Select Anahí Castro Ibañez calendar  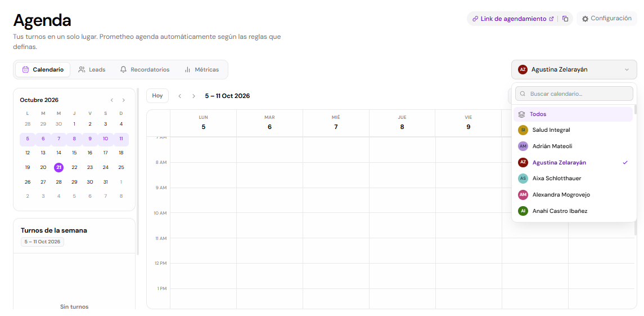[x=573, y=211]
